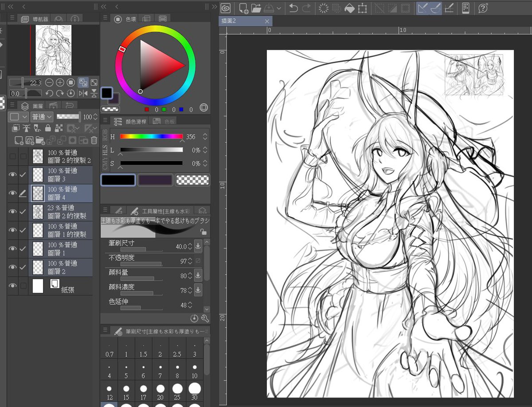
Task: Open file with folder icon
Action: (256, 8)
